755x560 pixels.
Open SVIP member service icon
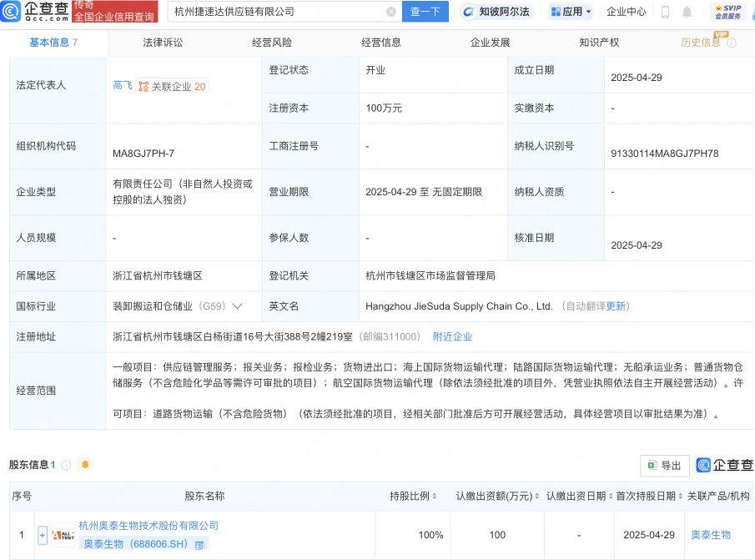coord(727,12)
